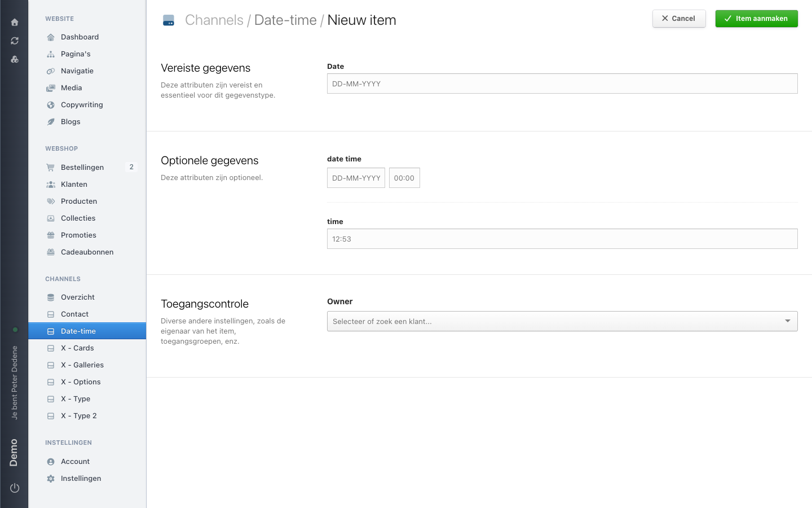This screenshot has height=508, width=812.
Task: Click the cubes icon in dark rail
Action: [x=15, y=59]
